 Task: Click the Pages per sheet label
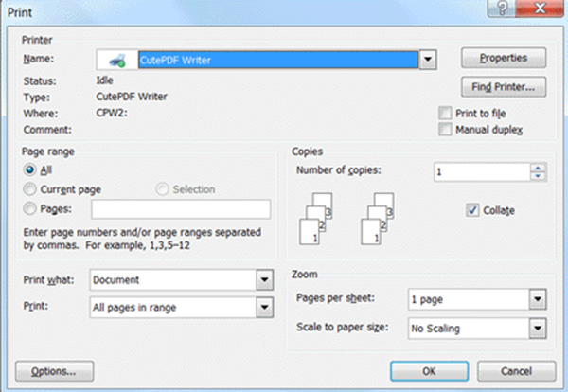tap(335, 298)
